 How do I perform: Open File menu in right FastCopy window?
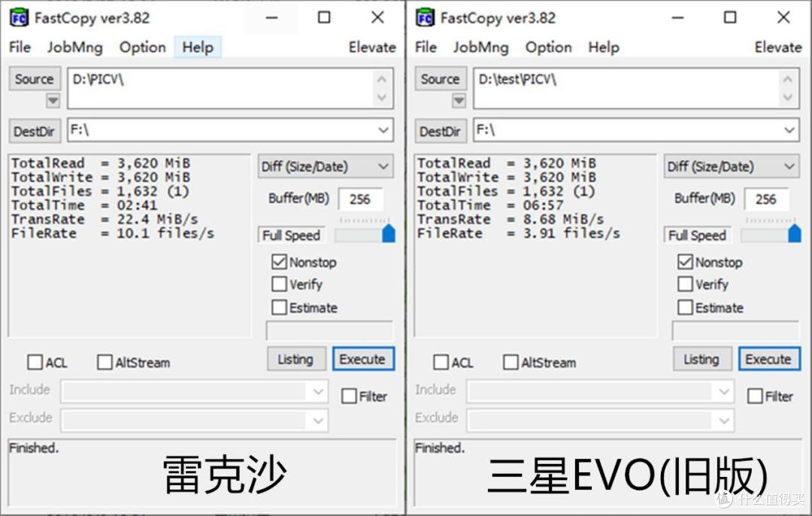(x=426, y=47)
